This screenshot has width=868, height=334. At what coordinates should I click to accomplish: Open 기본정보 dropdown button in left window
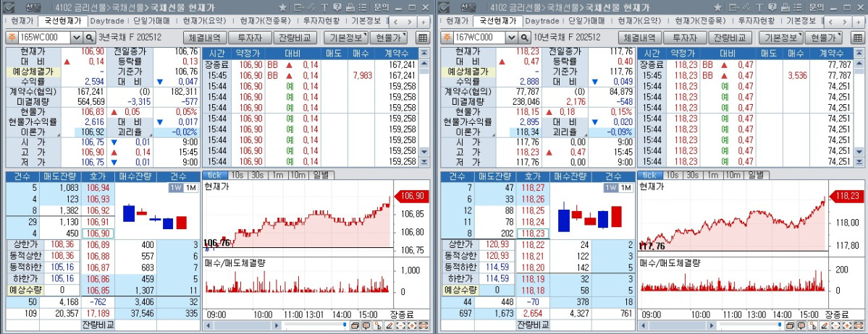(345, 38)
